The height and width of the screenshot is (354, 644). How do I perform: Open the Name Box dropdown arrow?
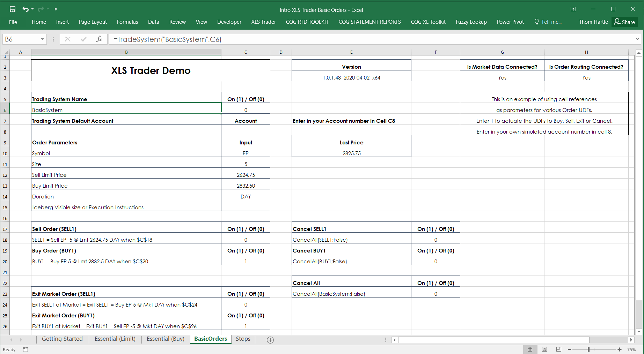pyautogui.click(x=42, y=39)
